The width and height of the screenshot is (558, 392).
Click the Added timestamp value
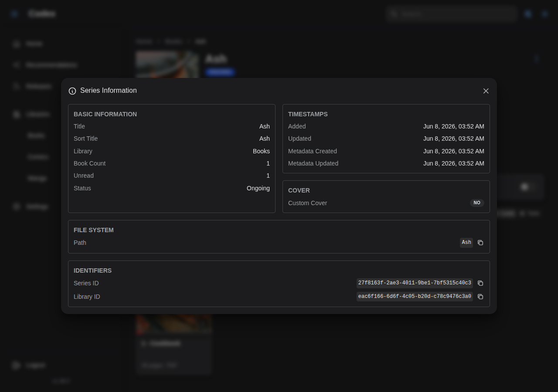pos(453,126)
